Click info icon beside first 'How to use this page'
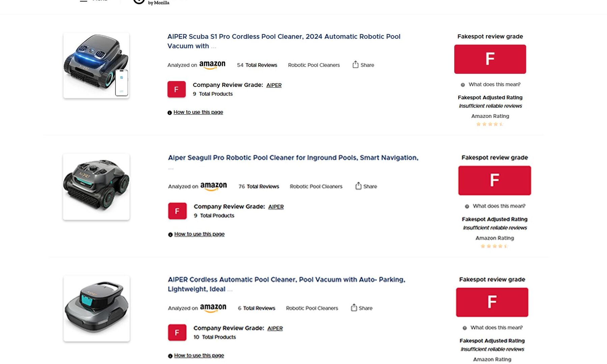 (170, 113)
